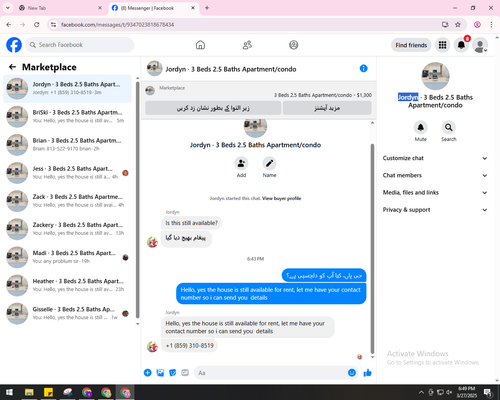Go back from Marketplace chat list

[x=12, y=67]
